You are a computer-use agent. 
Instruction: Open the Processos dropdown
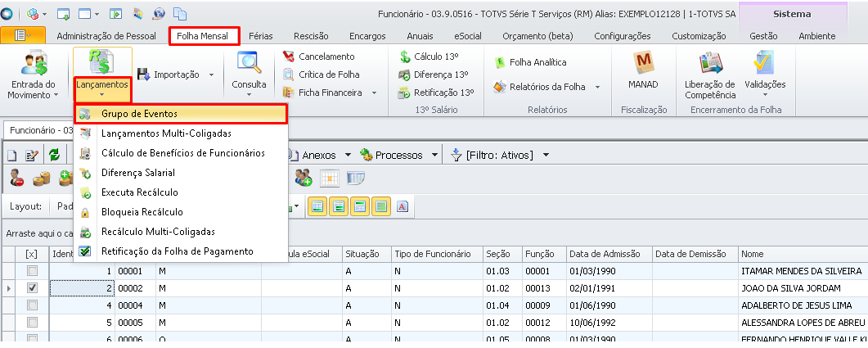434,155
